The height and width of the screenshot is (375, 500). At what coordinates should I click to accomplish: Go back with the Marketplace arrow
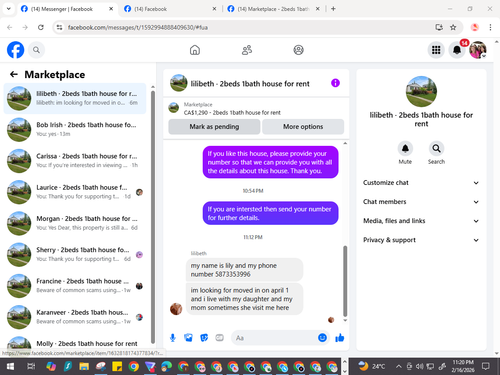[x=14, y=74]
